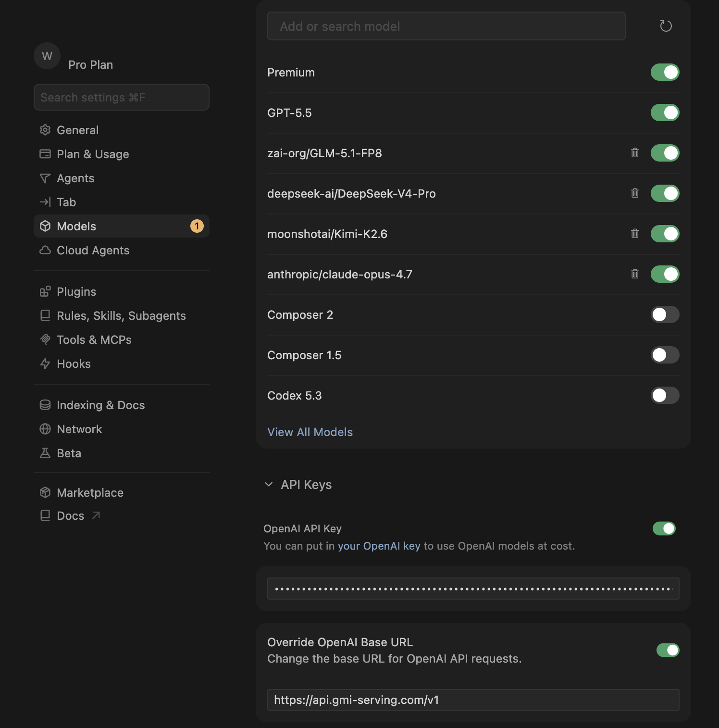Select Cloud Agents in sidebar

coord(122,250)
